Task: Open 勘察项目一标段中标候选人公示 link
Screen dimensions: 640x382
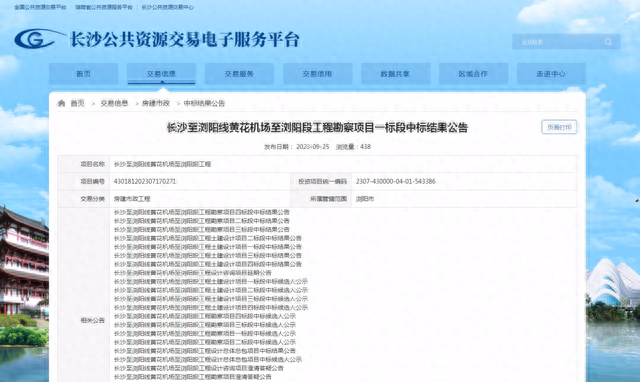Action: [204, 333]
